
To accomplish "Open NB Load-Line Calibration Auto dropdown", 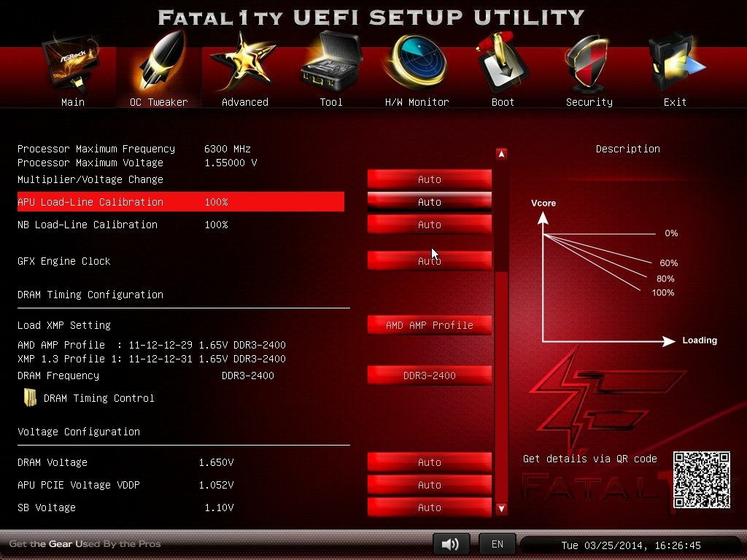I will click(429, 225).
